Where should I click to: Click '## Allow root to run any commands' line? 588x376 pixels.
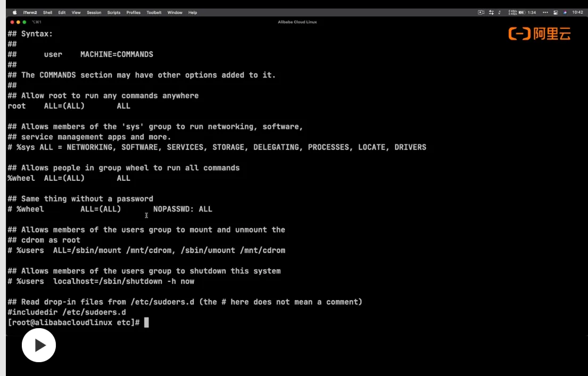pos(103,96)
